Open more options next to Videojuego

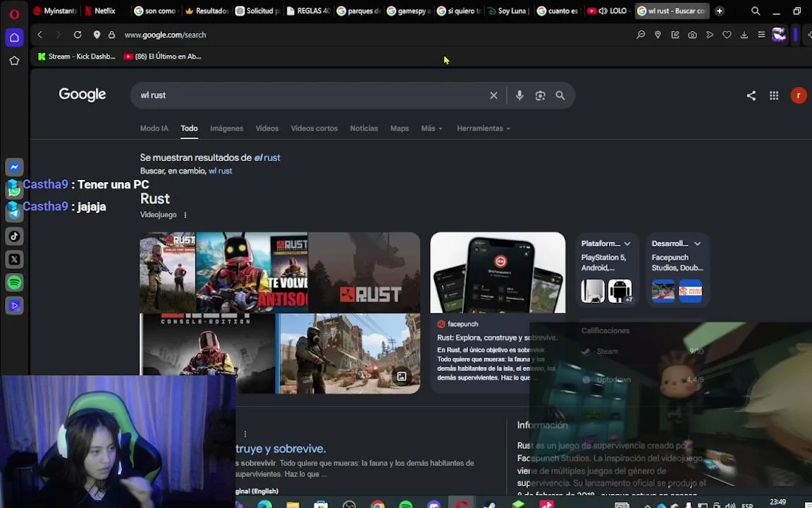pyautogui.click(x=185, y=214)
